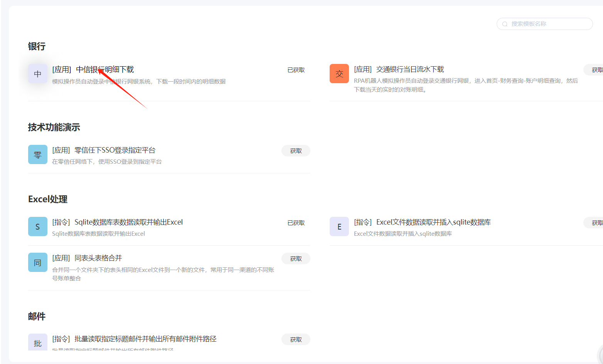
Task: Click the 中信银行明细下载 template icon
Action: (x=38, y=74)
